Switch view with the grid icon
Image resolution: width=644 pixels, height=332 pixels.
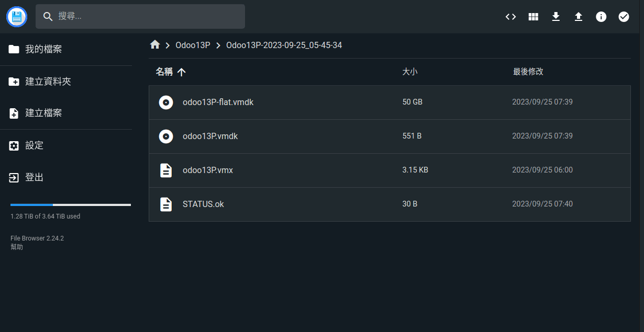pyautogui.click(x=533, y=17)
